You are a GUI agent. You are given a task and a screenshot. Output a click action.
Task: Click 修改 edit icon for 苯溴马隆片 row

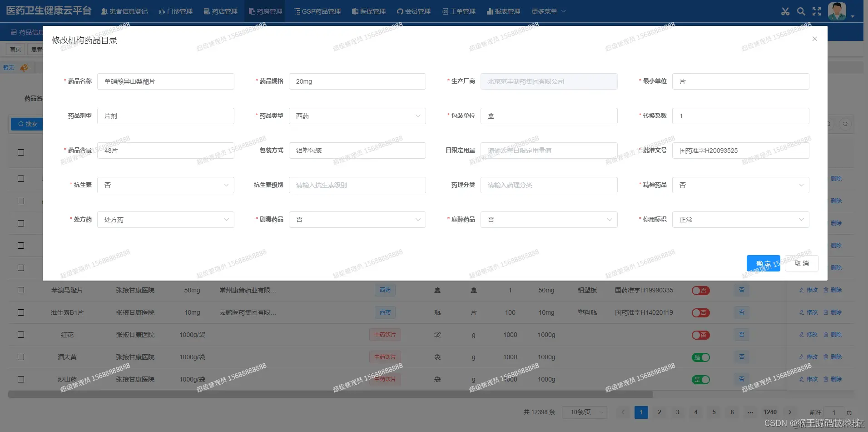(x=808, y=290)
